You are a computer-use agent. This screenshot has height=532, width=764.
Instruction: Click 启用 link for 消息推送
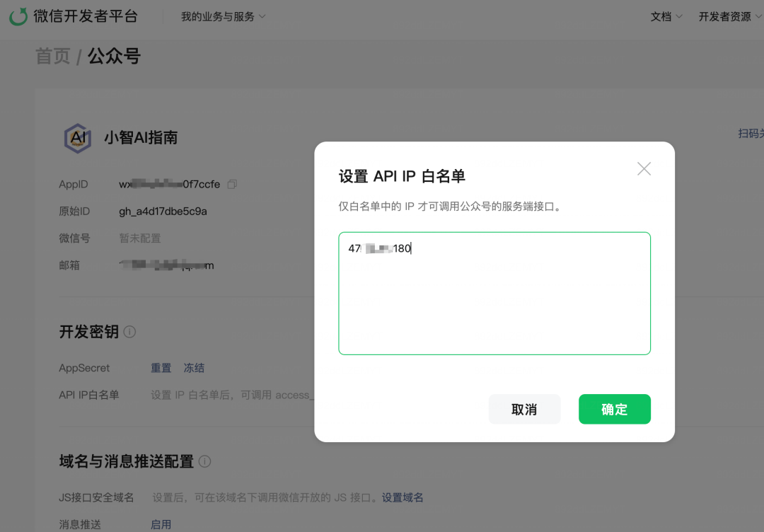pos(161,524)
